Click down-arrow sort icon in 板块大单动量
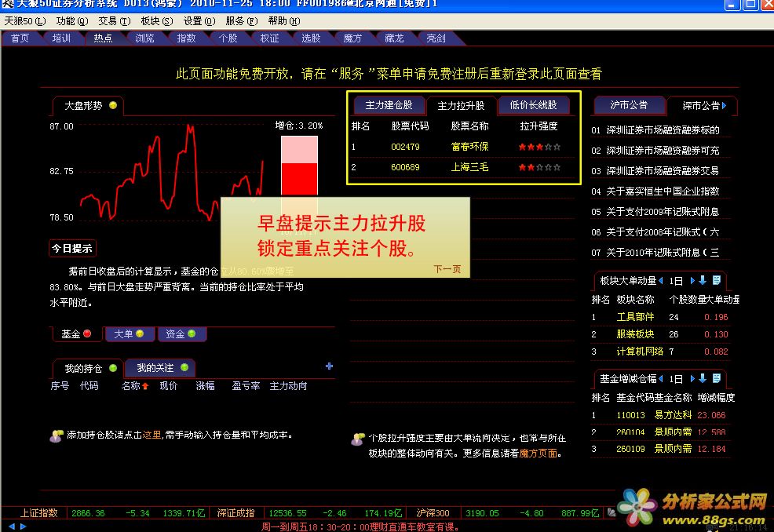Screen dimensions: 774x532 tap(703, 280)
